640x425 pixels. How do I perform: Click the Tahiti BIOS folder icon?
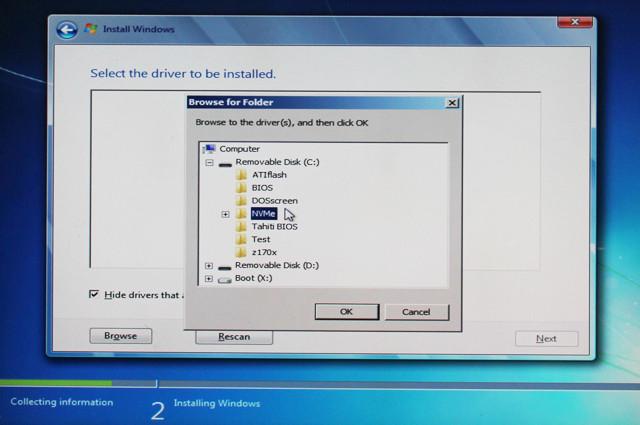[x=241, y=227]
